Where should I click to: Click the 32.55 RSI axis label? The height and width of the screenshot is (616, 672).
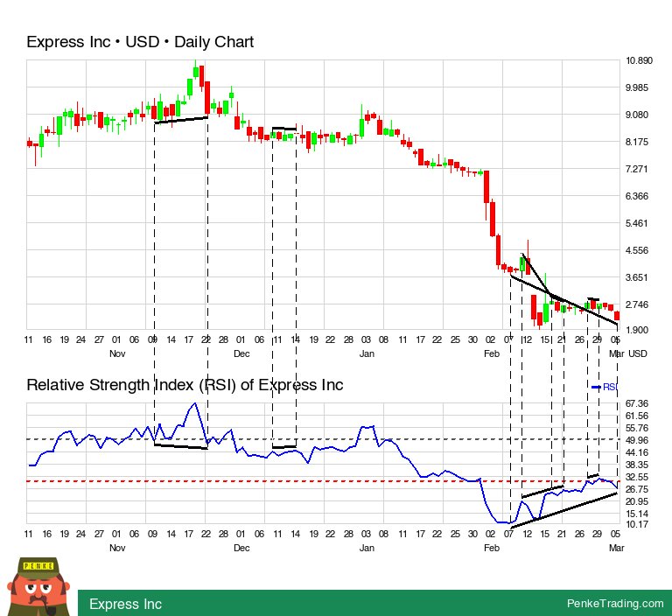637,477
